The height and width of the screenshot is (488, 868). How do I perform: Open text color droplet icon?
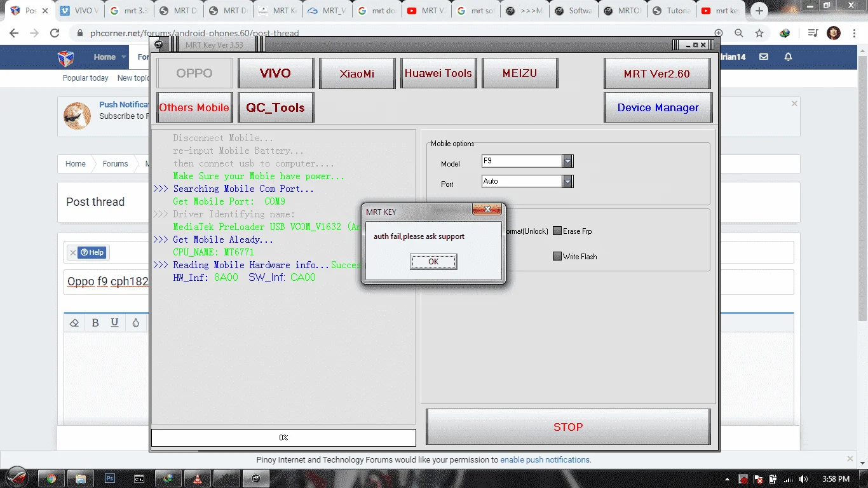tap(135, 323)
